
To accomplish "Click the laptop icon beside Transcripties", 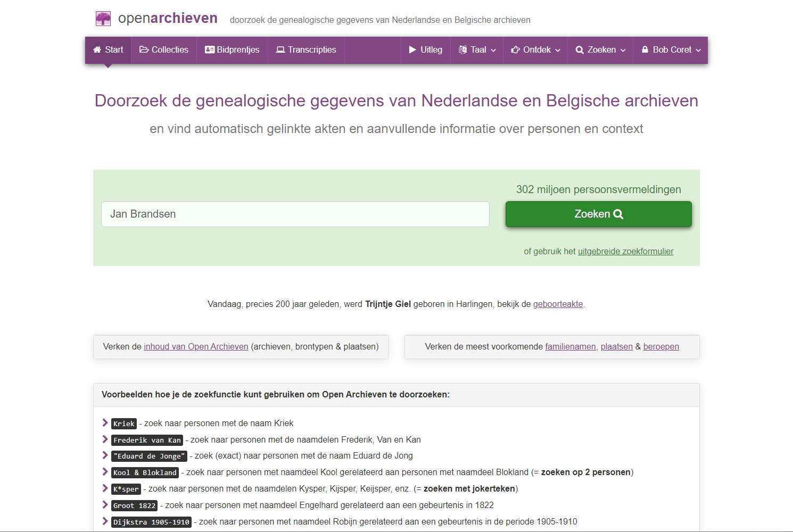I will 280,50.
